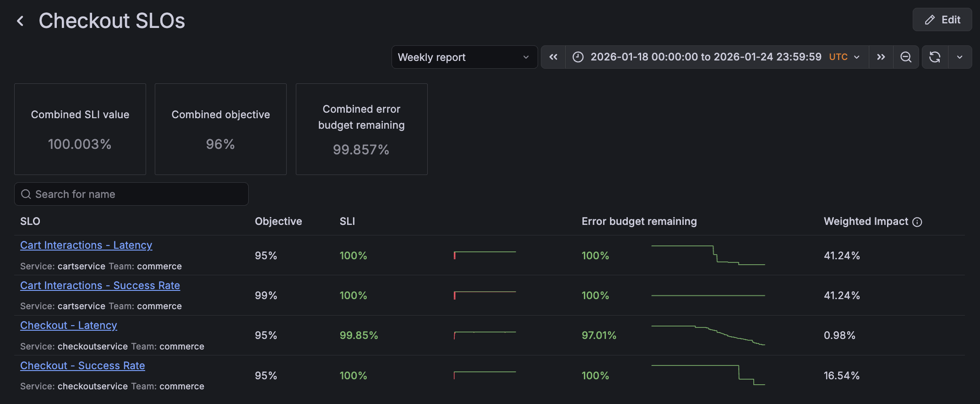Viewport: 980px width, 404px height.
Task: Open the refresh interval dropdown arrow
Action: [959, 57]
